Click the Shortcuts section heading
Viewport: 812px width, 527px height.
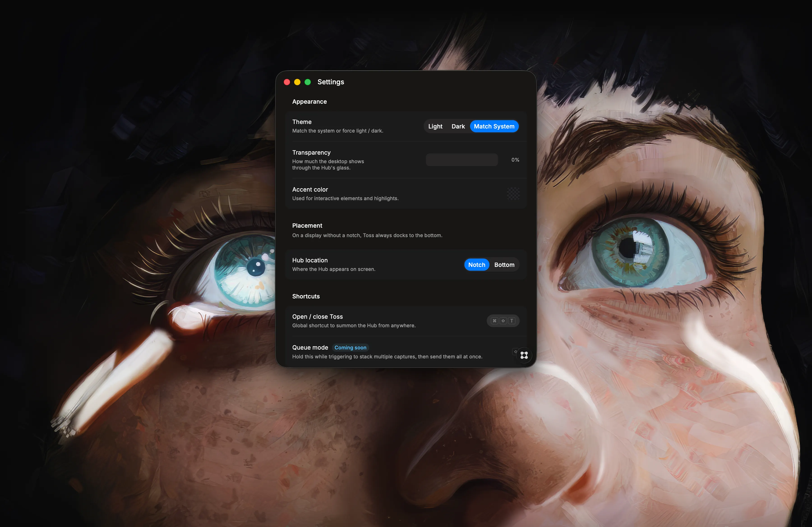306,296
